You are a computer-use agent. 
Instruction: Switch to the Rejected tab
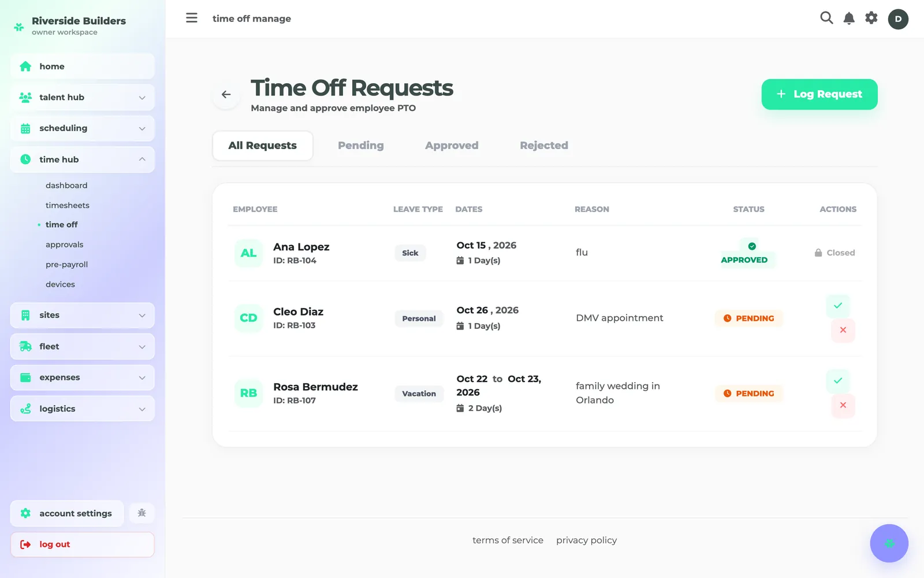coord(544,146)
